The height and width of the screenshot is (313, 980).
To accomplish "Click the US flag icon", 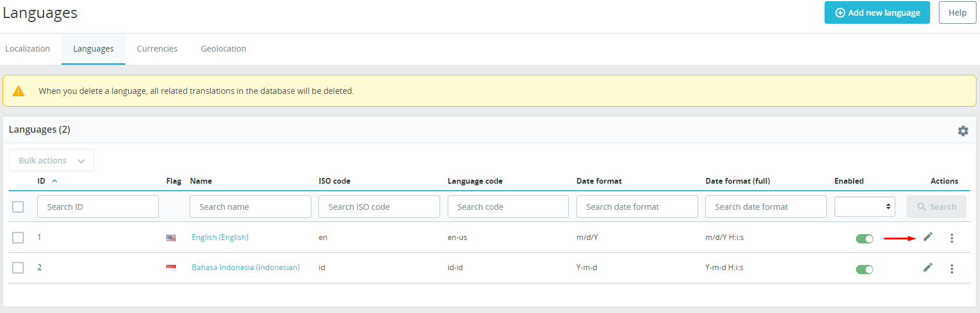I will tap(171, 238).
